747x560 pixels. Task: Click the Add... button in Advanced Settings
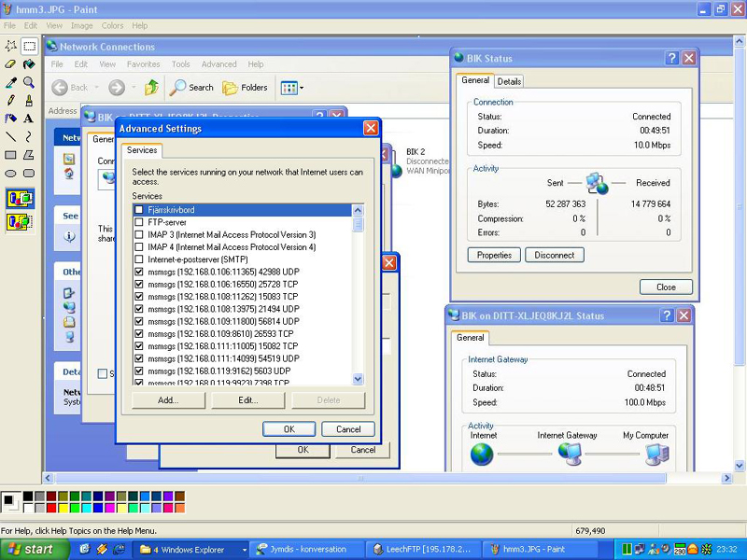168,400
